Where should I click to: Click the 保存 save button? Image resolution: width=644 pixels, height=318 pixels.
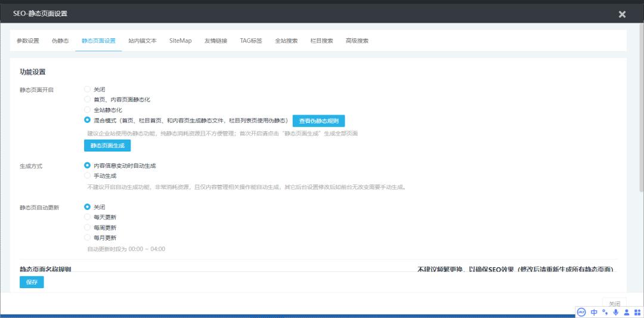(x=32, y=282)
